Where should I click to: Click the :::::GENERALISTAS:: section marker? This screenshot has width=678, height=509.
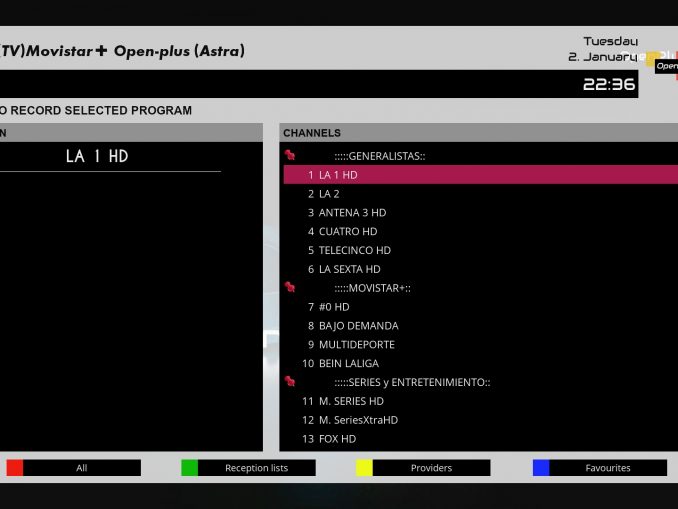coord(380,156)
